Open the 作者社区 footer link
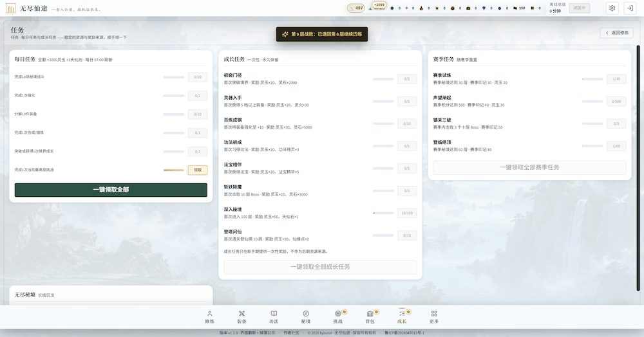Viewport: 644px width, 337px height. (291, 333)
